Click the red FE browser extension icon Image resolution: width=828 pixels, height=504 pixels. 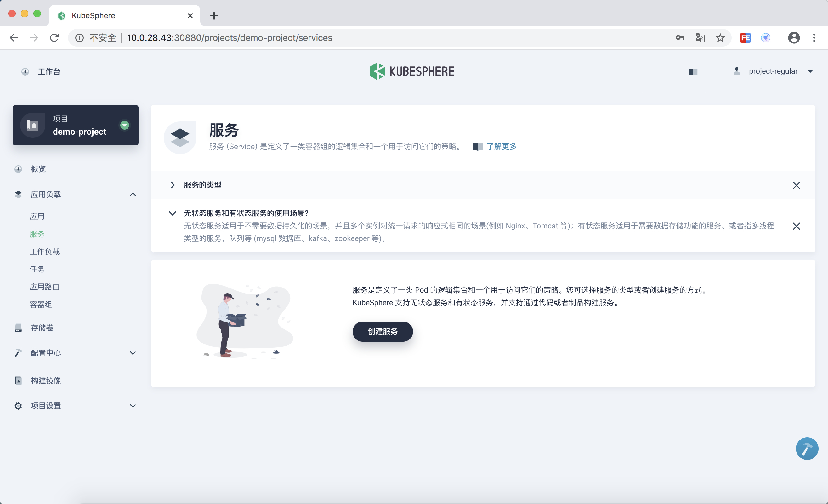coord(745,38)
